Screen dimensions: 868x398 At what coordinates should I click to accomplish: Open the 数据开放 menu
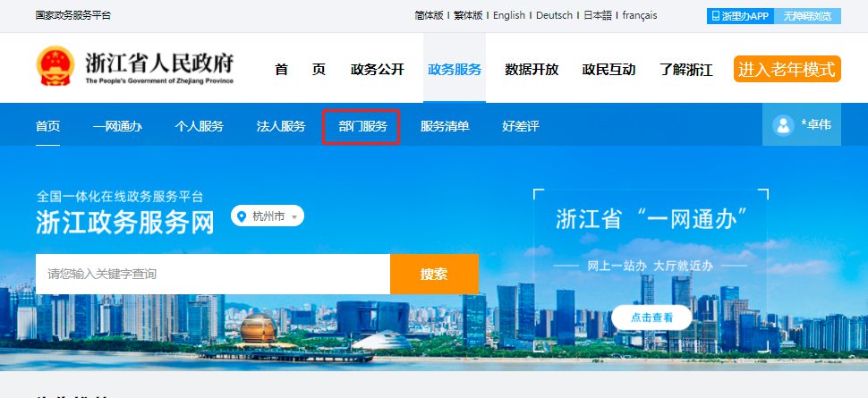point(532,70)
